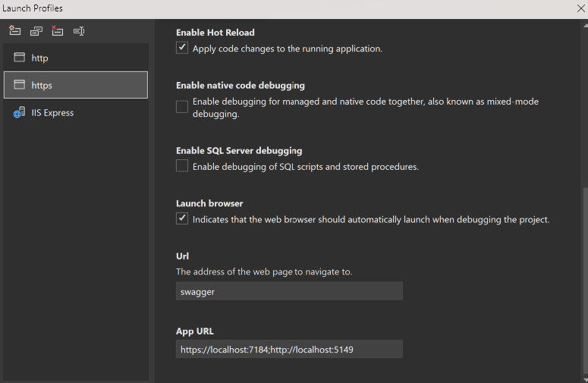This screenshot has height=383, width=588.
Task: Uncheck the Launch browser checkbox
Action: click(x=182, y=218)
